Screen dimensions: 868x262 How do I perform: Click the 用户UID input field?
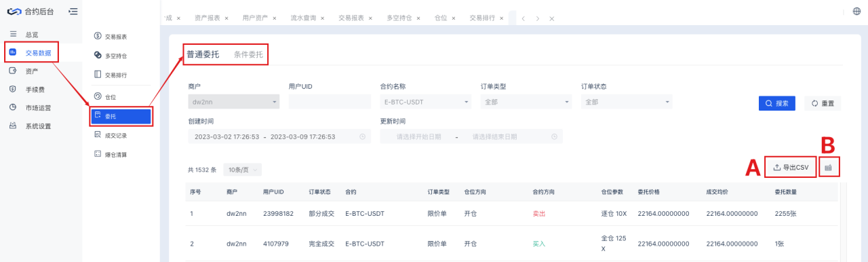[x=330, y=102]
